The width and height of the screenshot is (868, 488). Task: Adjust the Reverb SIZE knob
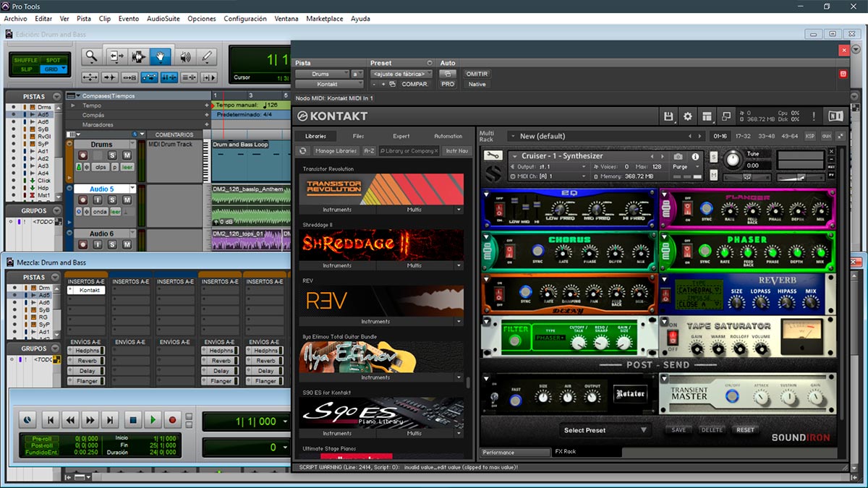[x=736, y=302]
